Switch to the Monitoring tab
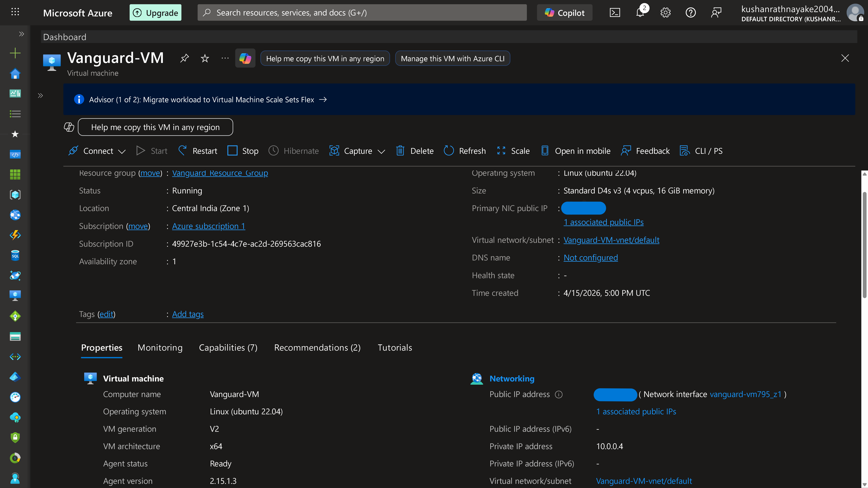868x488 pixels. [x=160, y=347]
